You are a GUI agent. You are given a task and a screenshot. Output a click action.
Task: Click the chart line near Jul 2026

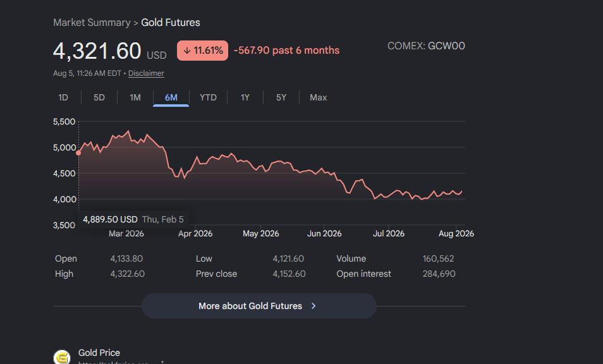pyautogui.click(x=389, y=197)
